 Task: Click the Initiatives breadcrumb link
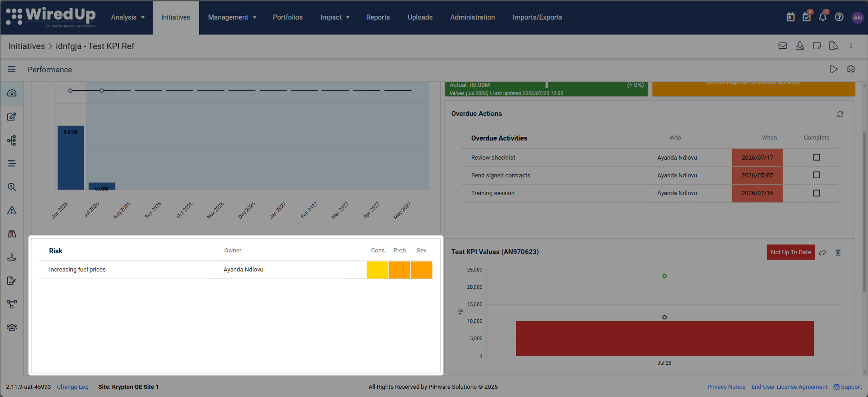(x=27, y=46)
